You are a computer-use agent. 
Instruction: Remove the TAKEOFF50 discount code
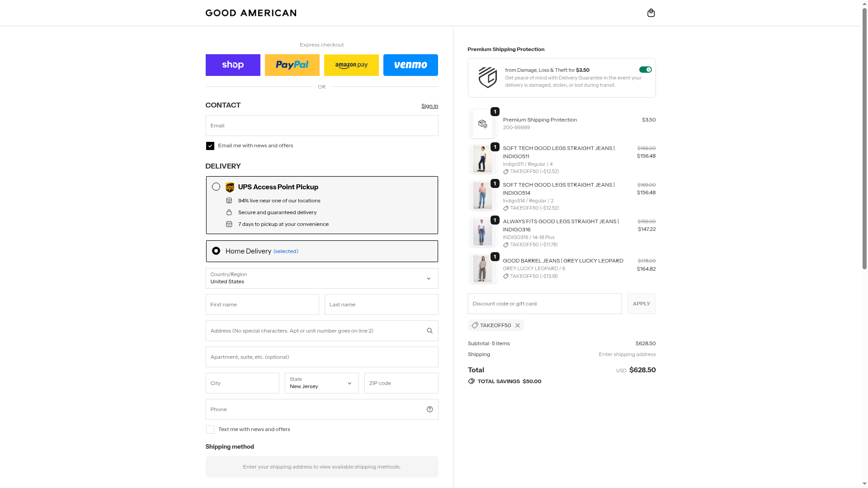click(518, 325)
